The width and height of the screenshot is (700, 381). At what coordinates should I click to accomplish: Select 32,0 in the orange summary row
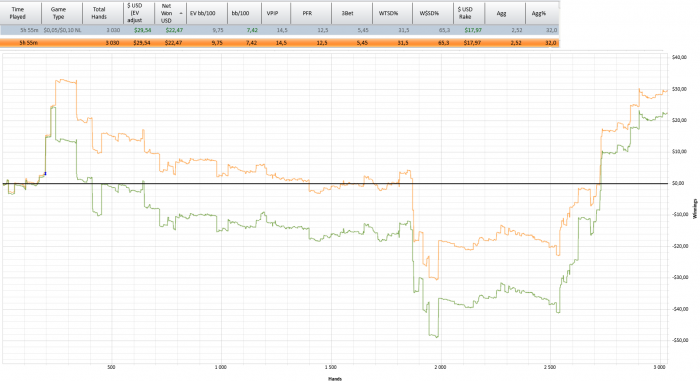tap(551, 43)
